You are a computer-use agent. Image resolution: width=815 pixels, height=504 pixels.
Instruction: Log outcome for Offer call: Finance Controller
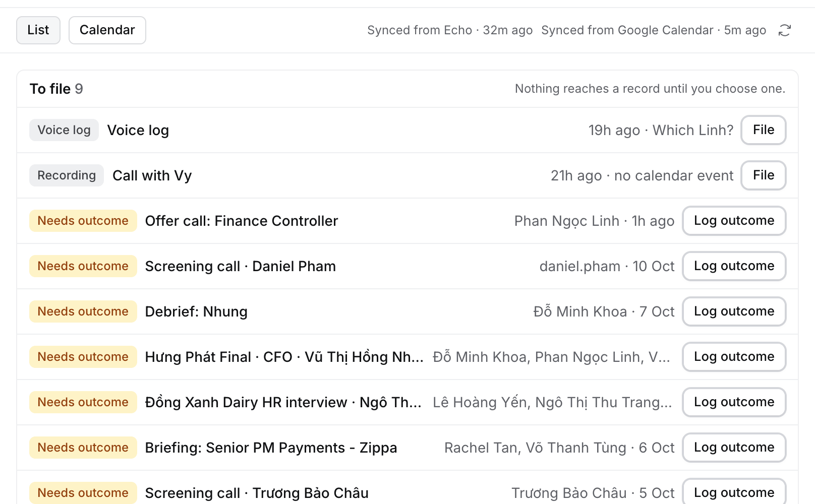(734, 221)
